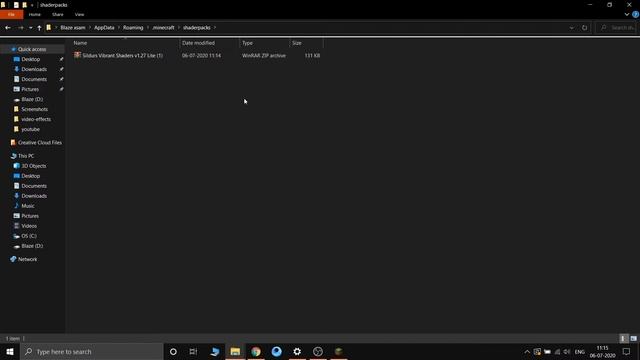
Task: Open Downloads under This PC
Action: pyautogui.click(x=34, y=196)
